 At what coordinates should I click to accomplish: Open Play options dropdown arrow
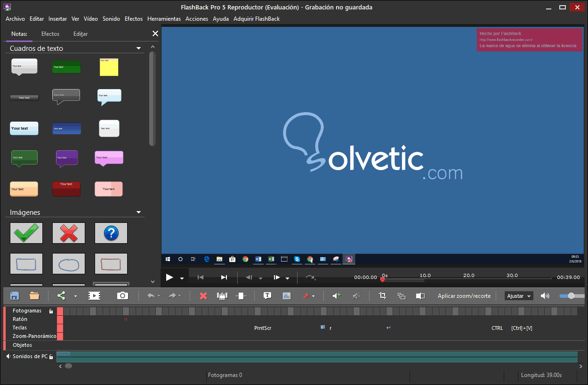tap(182, 278)
